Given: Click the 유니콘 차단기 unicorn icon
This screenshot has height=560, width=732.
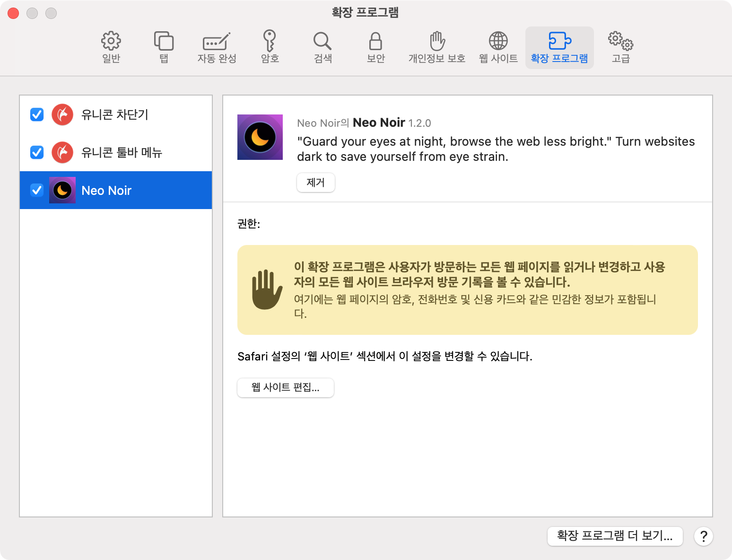Looking at the screenshot, I should [62, 114].
